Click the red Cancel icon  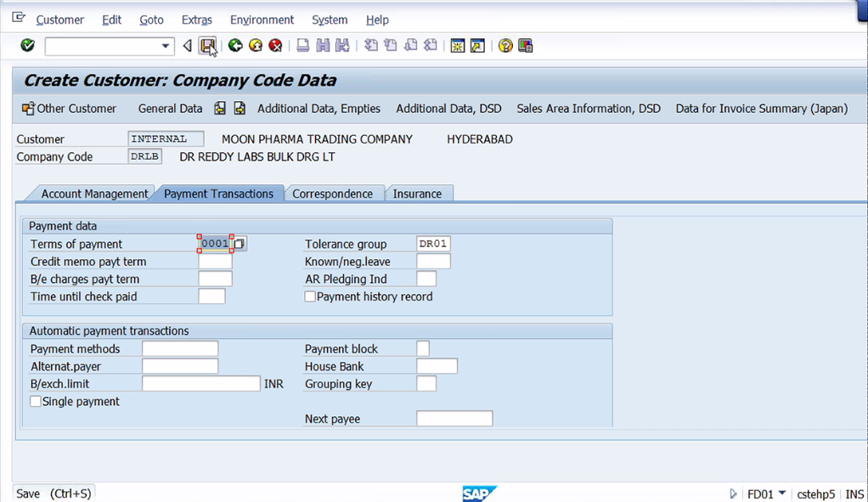pos(275,45)
